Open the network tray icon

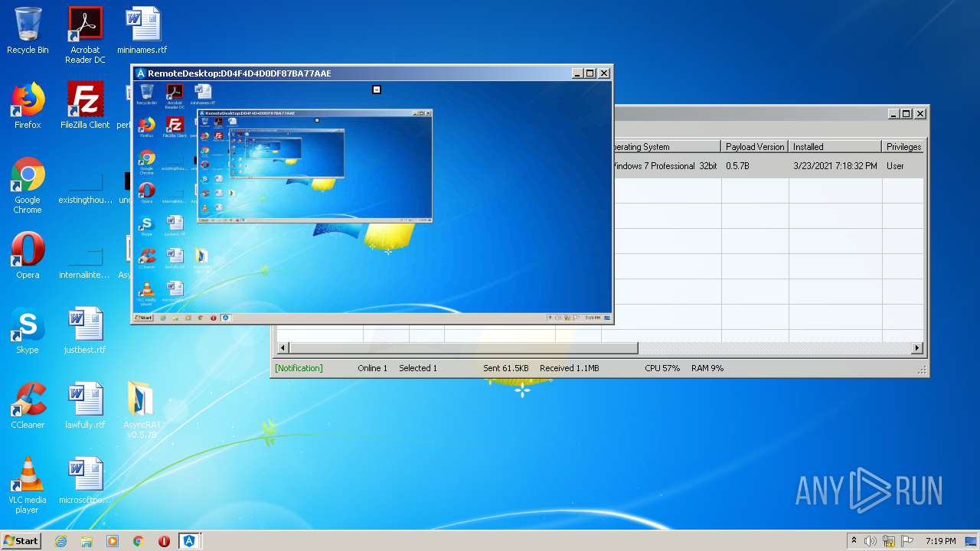click(889, 541)
